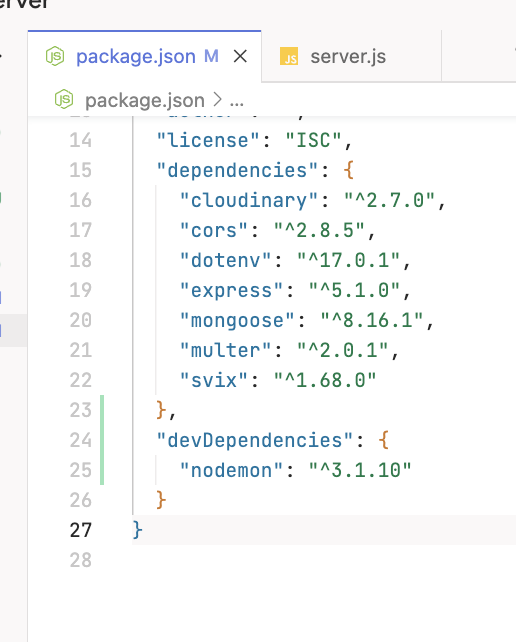Image resolution: width=516 pixels, height=642 pixels.
Task: Click the modified 'M' badge on package.json tab
Action: pos(211,56)
